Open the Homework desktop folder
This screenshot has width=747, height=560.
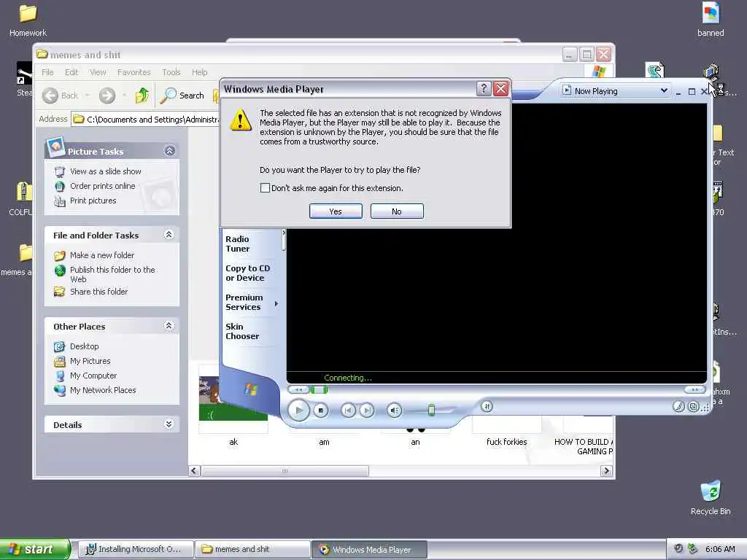(x=28, y=20)
